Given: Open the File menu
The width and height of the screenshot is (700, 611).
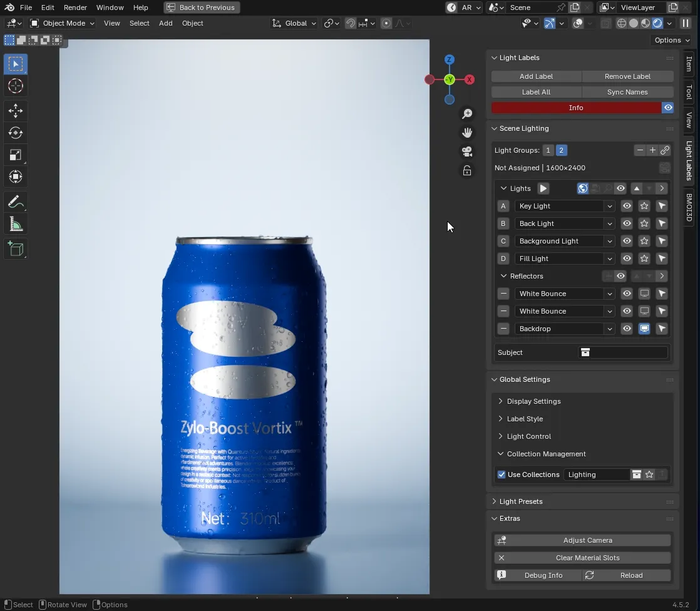Looking at the screenshot, I should [26, 8].
